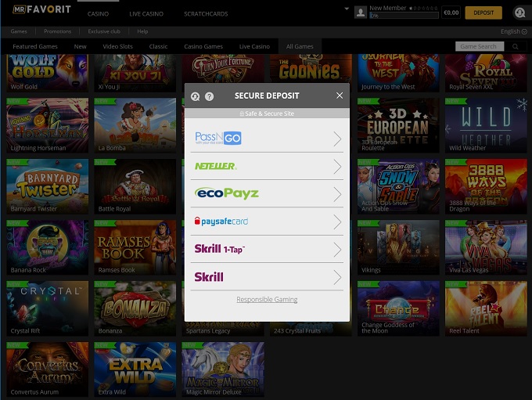
Task: Expand the account dropdown arrow in header
Action: 347,9
